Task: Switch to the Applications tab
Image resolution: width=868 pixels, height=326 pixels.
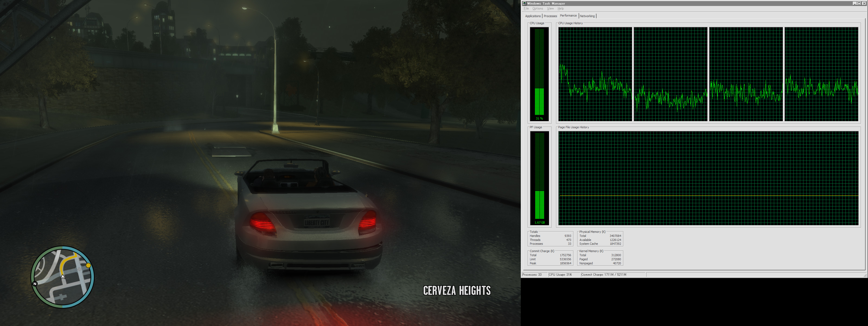Action: click(x=533, y=16)
